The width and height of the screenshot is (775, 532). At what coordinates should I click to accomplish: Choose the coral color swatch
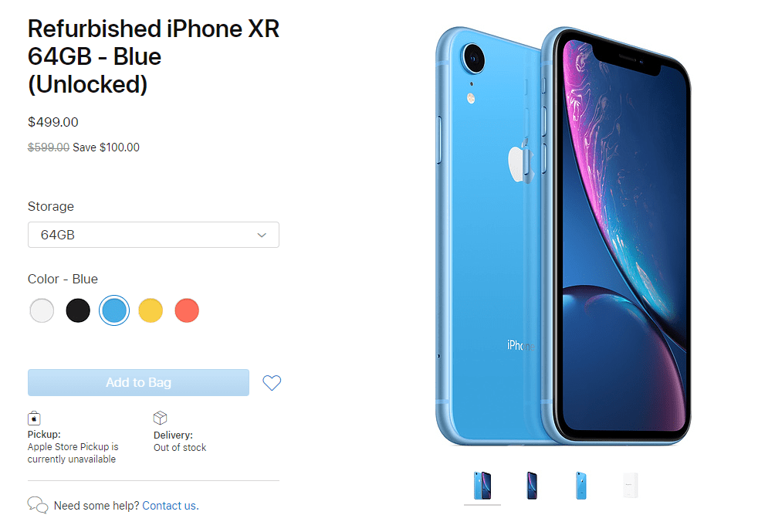pos(187,310)
